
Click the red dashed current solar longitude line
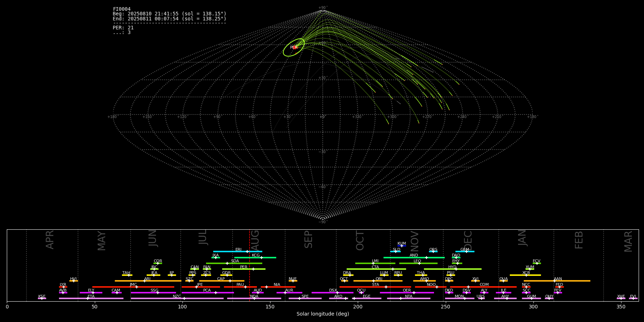click(x=249, y=265)
